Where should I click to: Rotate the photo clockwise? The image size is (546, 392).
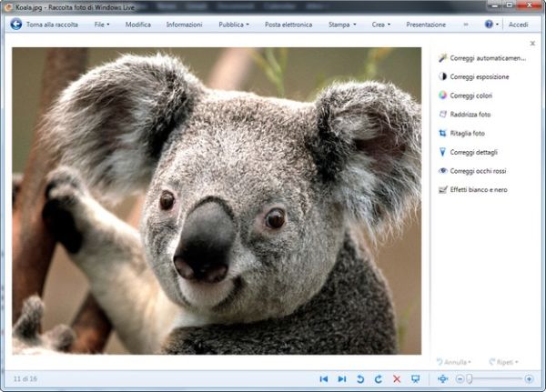(378, 378)
